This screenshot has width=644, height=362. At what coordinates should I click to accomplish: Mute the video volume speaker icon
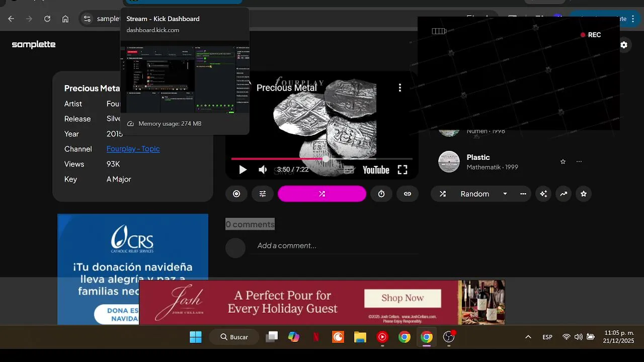[x=263, y=170]
